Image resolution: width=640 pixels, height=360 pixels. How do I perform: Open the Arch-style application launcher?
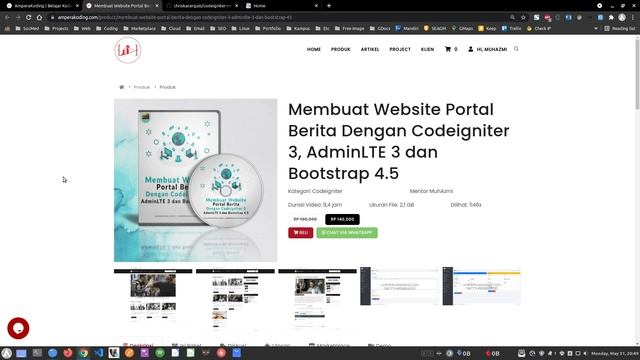7,353
